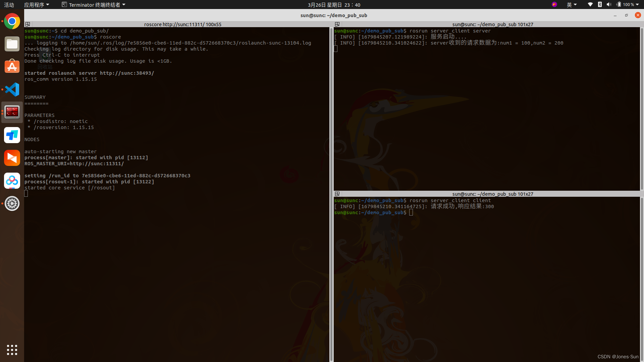Open the date and time calendar panel
Viewport: 644px width, 362px height.
coord(334,5)
